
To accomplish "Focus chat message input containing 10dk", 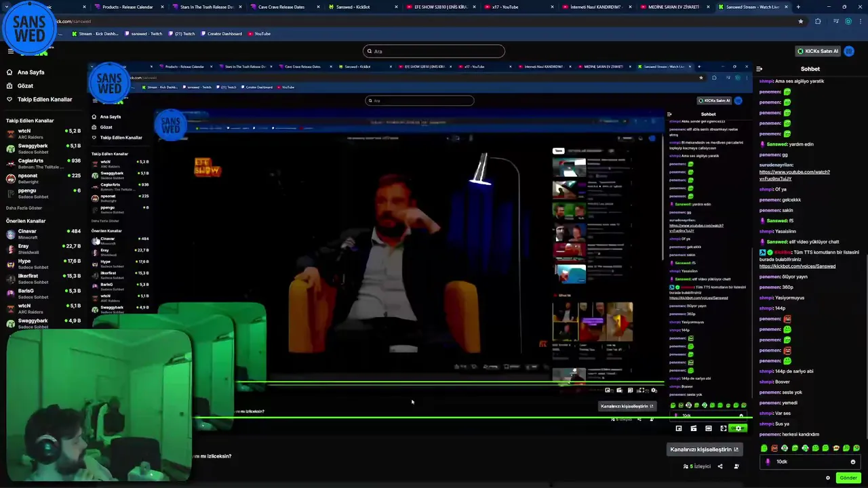I will (x=810, y=462).
